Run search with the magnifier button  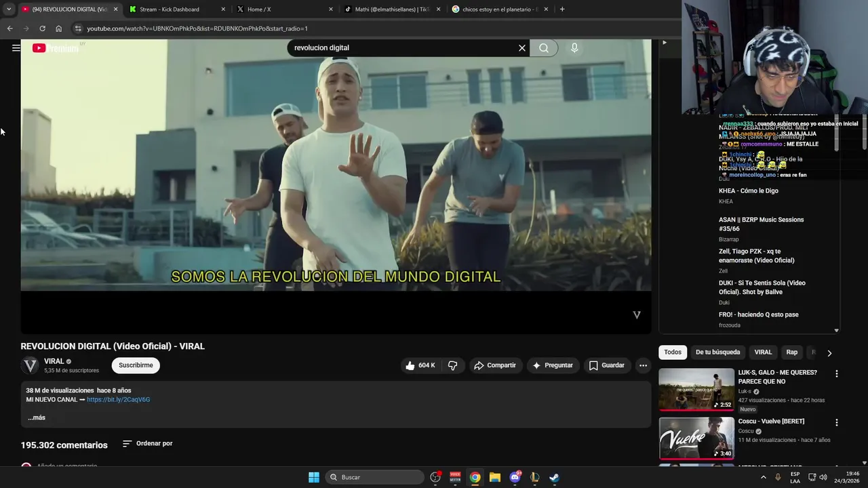click(x=544, y=48)
